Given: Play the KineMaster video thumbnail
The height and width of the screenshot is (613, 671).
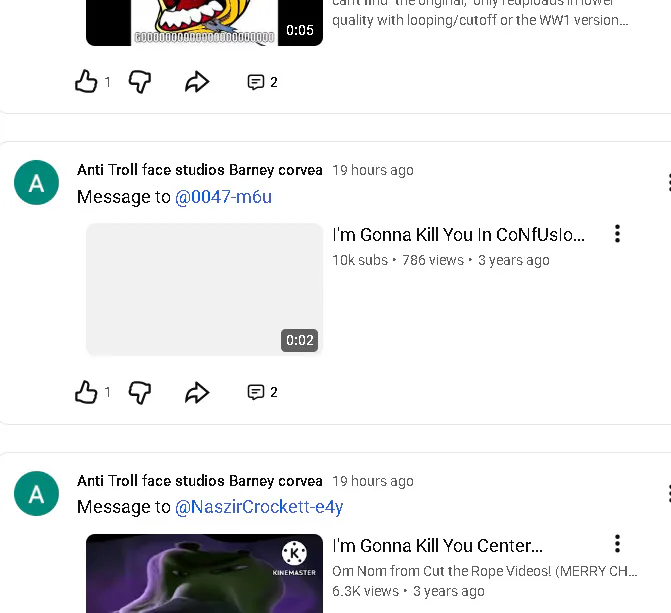Looking at the screenshot, I should click(x=204, y=573).
